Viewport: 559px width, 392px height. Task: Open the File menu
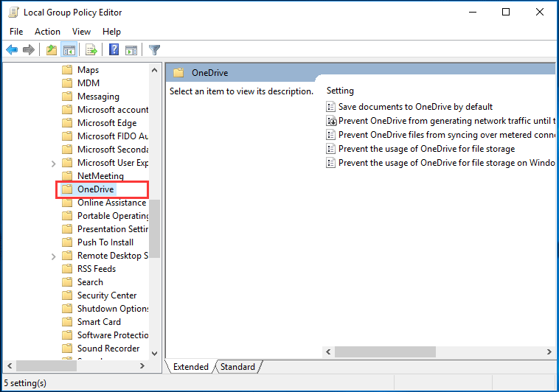[x=16, y=32]
